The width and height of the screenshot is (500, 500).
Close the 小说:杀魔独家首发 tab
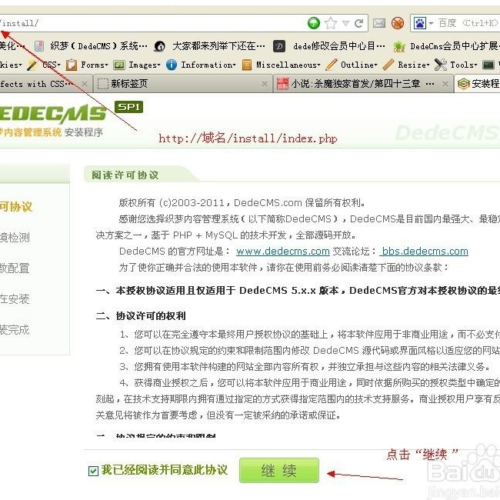[x=445, y=84]
